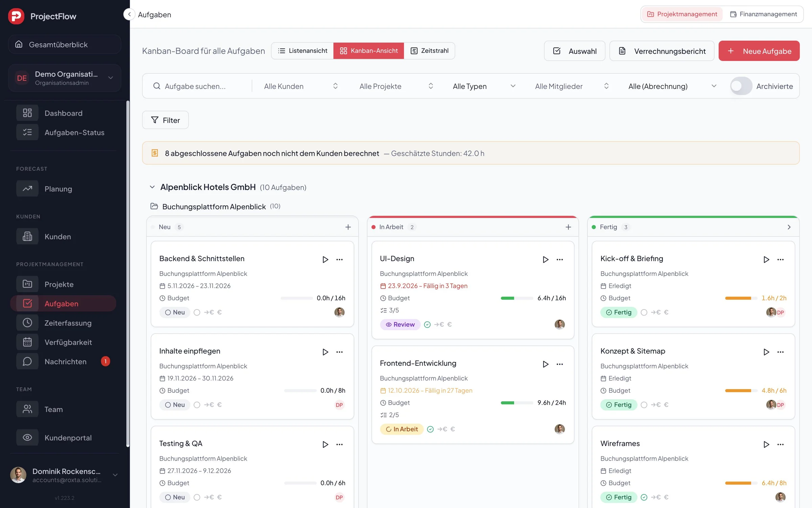Expand the Fertig column chevron
This screenshot has width=812, height=508.
(789, 227)
